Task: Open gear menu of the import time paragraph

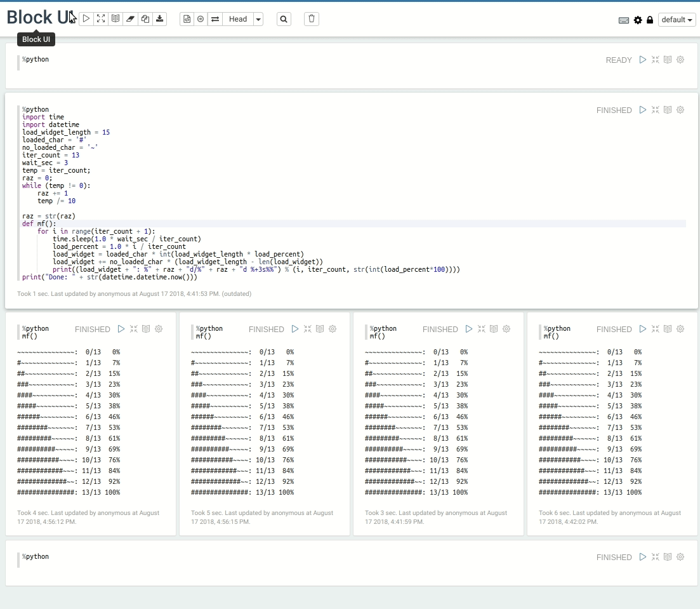Action: click(680, 110)
